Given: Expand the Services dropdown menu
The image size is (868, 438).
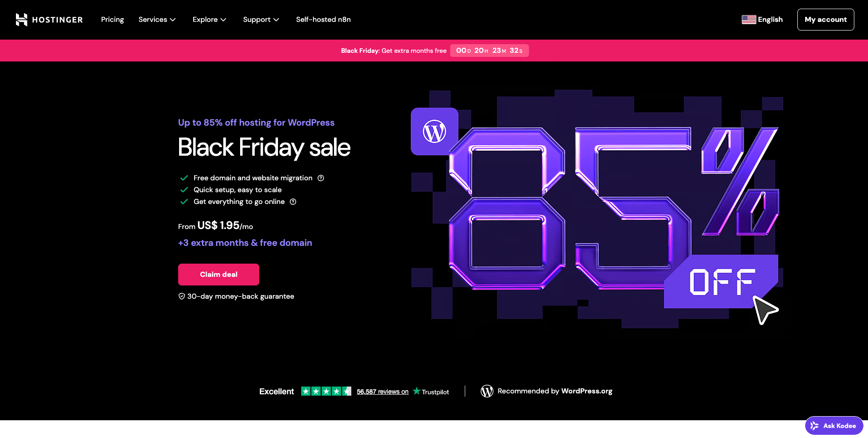Looking at the screenshot, I should [157, 20].
